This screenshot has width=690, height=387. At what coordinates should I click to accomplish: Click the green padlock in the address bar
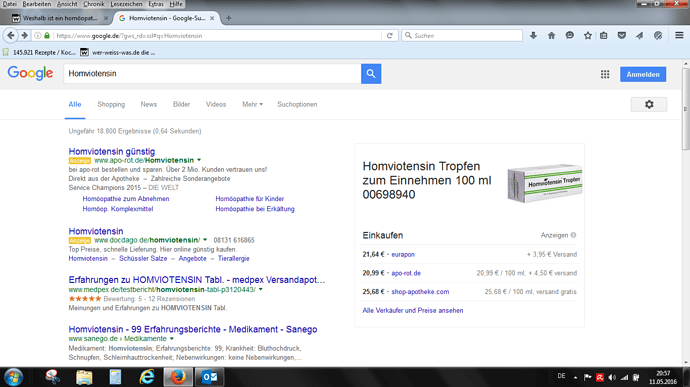click(47, 36)
